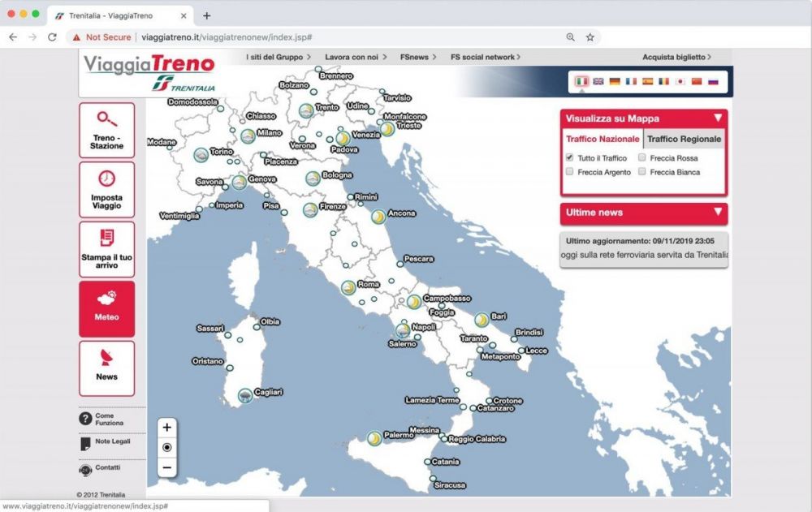812x512 pixels.
Task: Select the Italian flag language icon
Action: click(x=583, y=82)
